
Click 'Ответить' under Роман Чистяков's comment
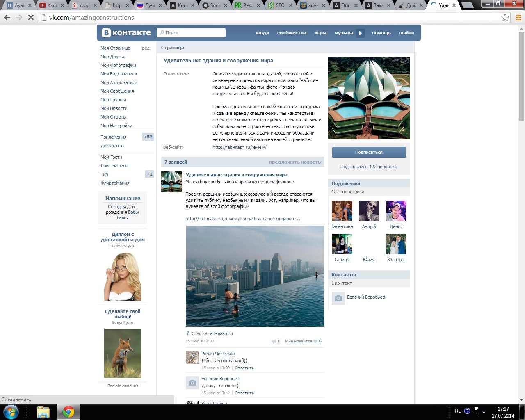(244, 368)
